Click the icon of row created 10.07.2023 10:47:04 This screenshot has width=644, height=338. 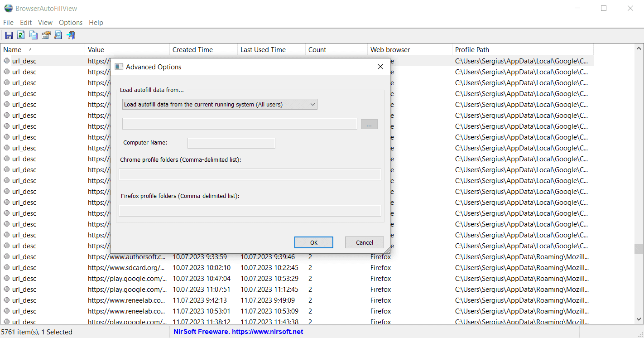coord(7,278)
